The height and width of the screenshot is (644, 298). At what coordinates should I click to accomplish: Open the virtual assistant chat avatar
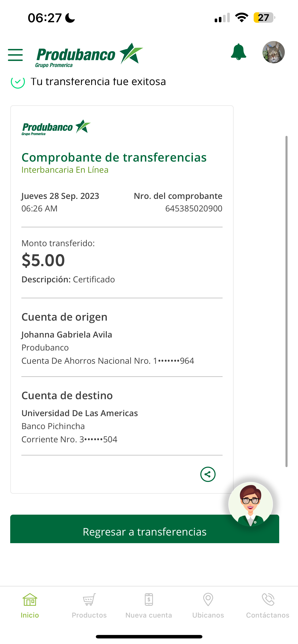click(x=250, y=504)
